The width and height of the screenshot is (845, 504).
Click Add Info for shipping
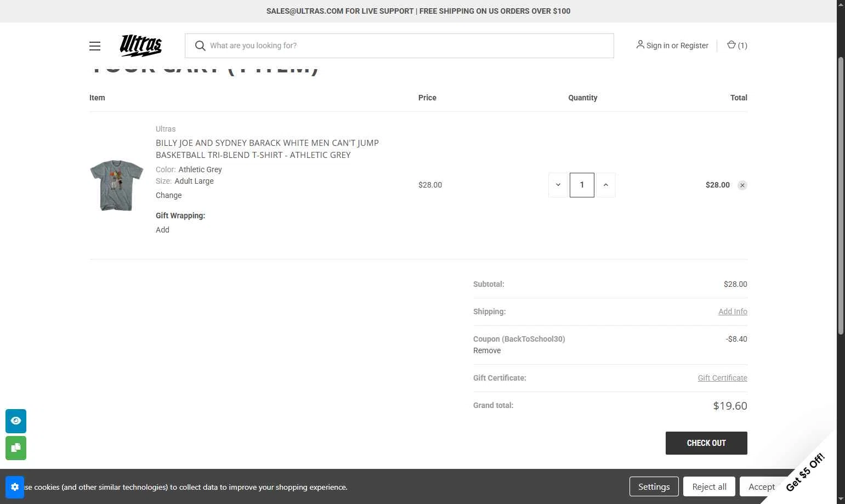point(733,312)
